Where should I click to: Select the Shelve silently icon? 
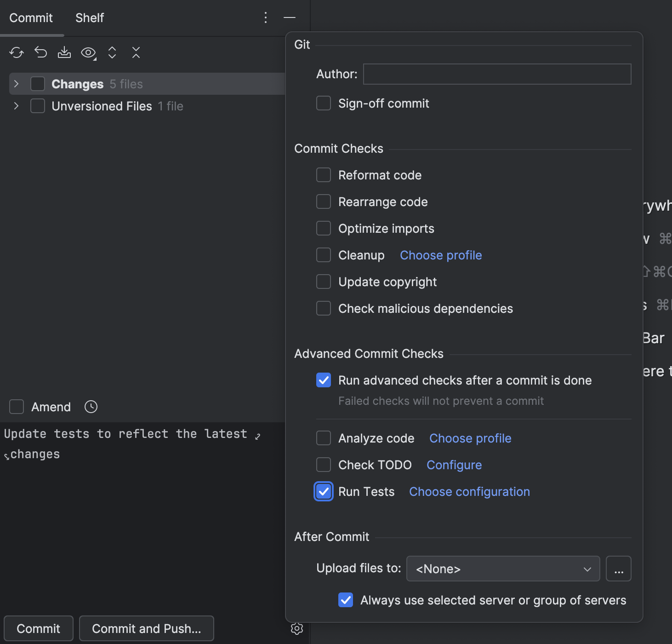click(64, 52)
